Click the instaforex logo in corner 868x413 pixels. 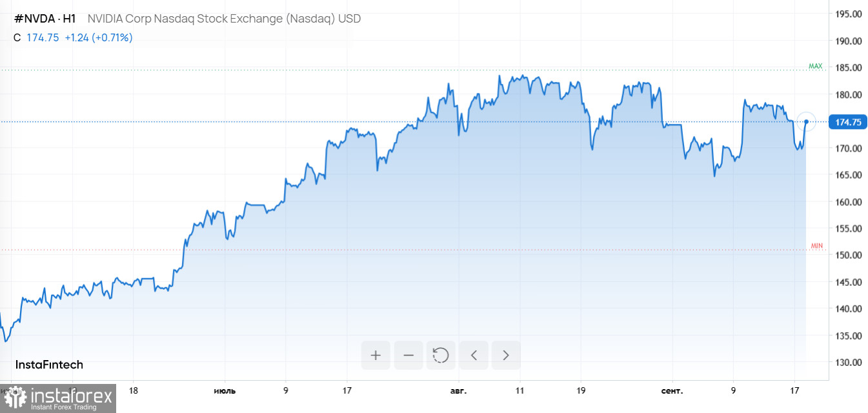tap(58, 398)
